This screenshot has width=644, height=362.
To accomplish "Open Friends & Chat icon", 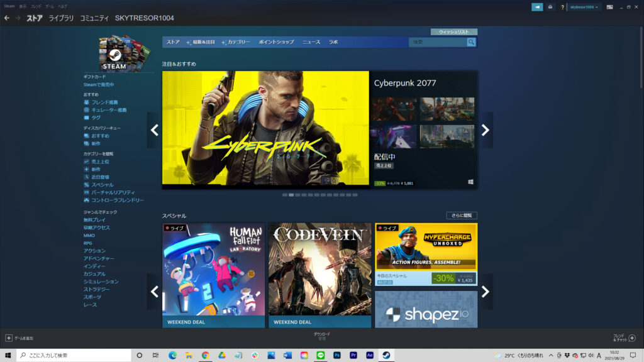I will tap(632, 337).
